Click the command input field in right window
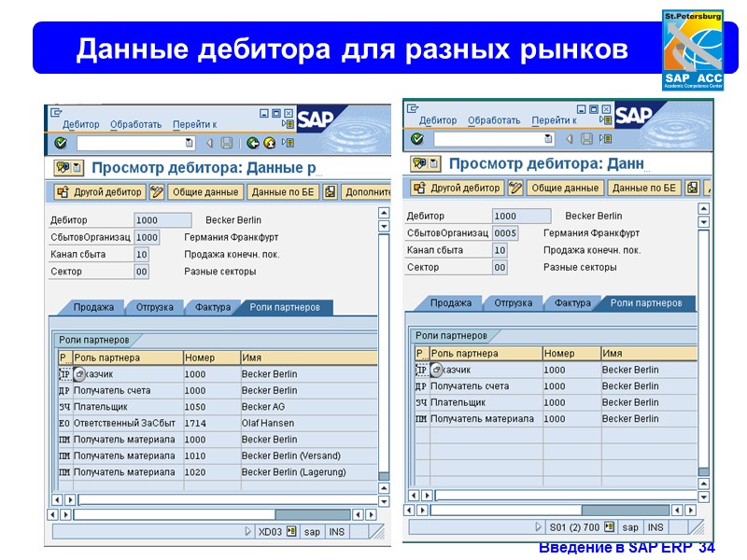747x560 pixels. [494, 138]
